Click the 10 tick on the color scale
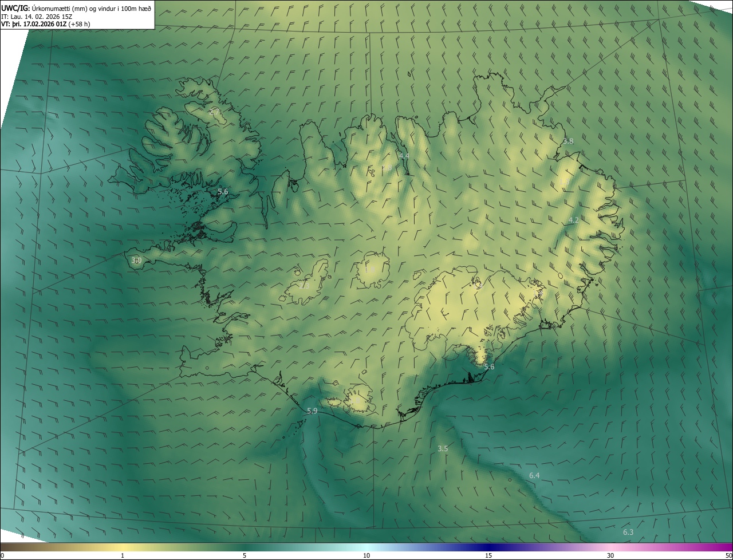Image resolution: width=733 pixels, height=560 pixels. (366, 555)
